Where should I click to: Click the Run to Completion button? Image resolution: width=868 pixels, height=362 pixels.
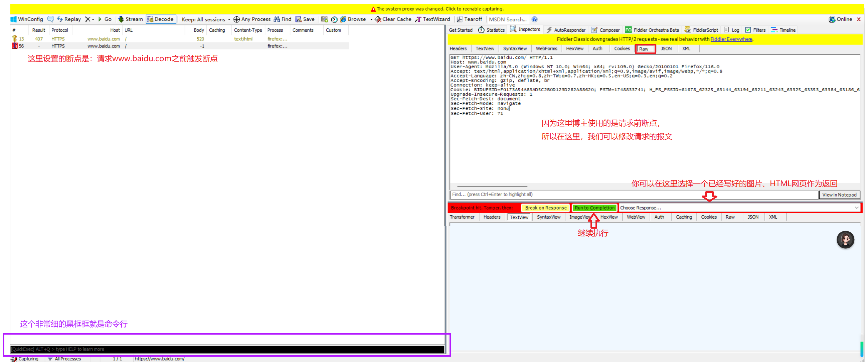pyautogui.click(x=594, y=208)
